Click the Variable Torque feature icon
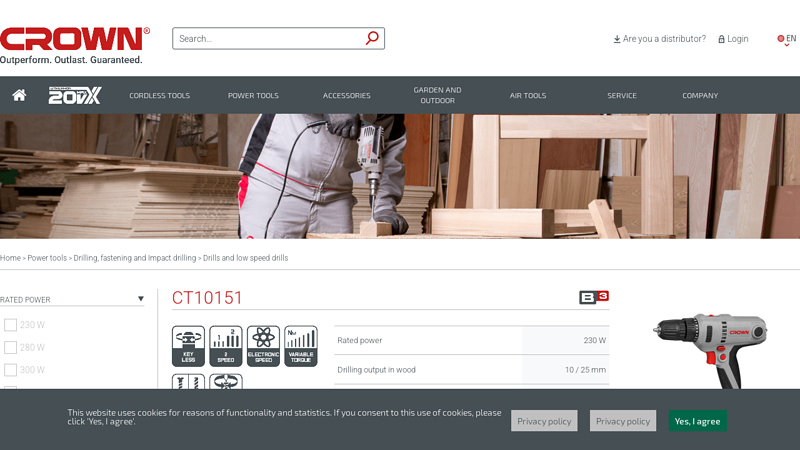This screenshot has width=800, height=450. pyautogui.click(x=301, y=346)
